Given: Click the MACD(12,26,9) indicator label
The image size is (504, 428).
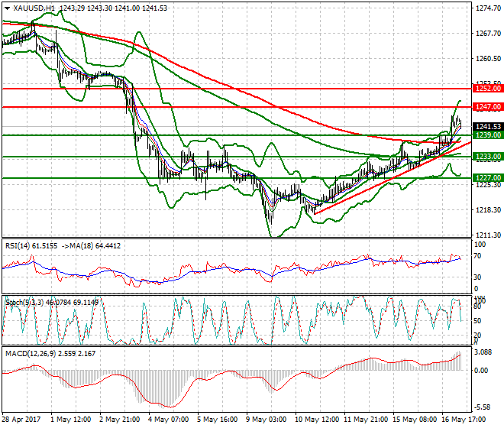Looking at the screenshot, I should pyautogui.click(x=29, y=352).
